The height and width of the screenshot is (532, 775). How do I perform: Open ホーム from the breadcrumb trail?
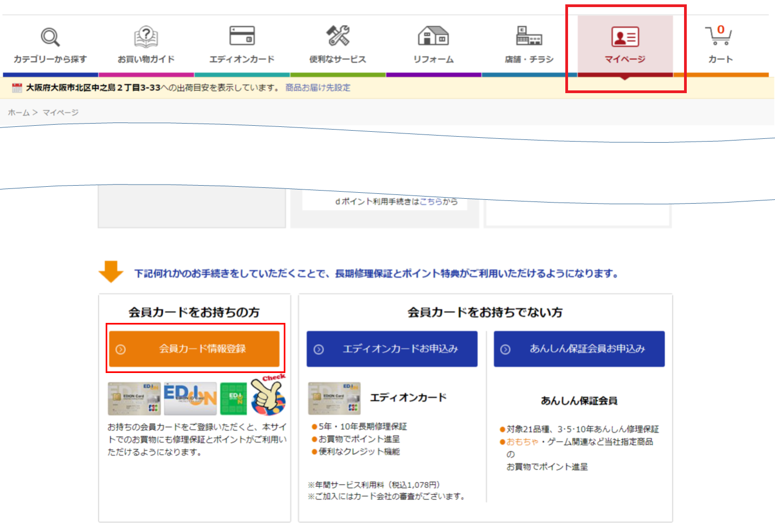19,113
